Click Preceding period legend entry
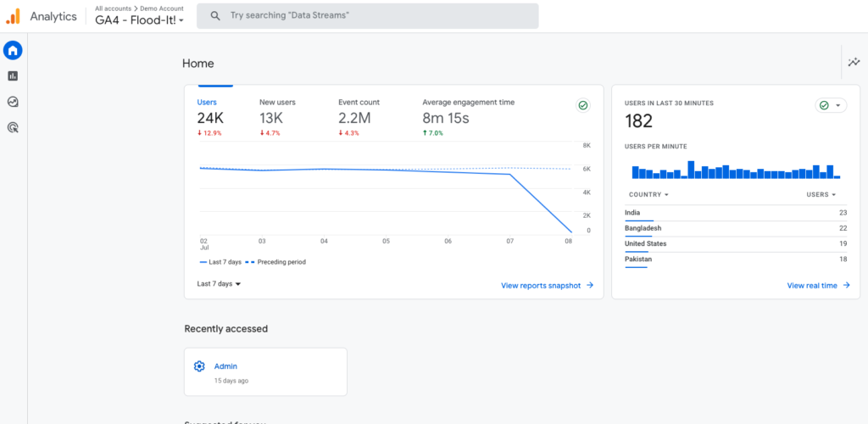868x424 pixels. 276,262
